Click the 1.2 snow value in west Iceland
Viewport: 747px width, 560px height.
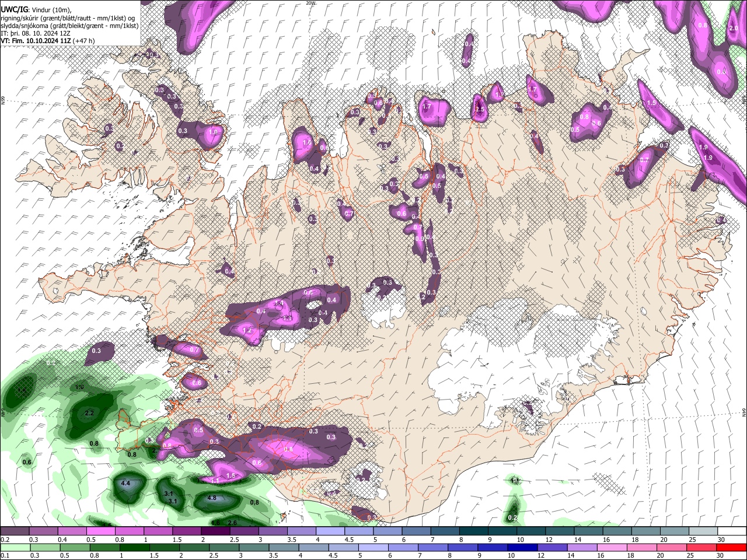click(246, 330)
